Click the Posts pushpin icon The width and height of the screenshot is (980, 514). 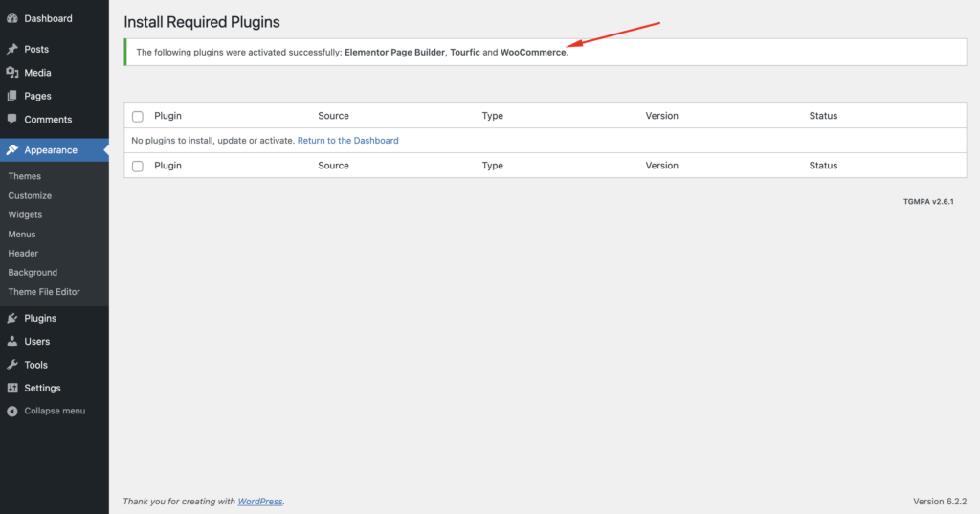11,49
